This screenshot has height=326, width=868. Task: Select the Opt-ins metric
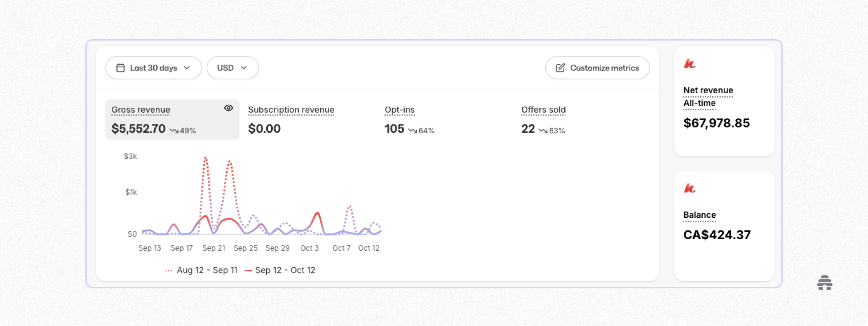pyautogui.click(x=400, y=110)
